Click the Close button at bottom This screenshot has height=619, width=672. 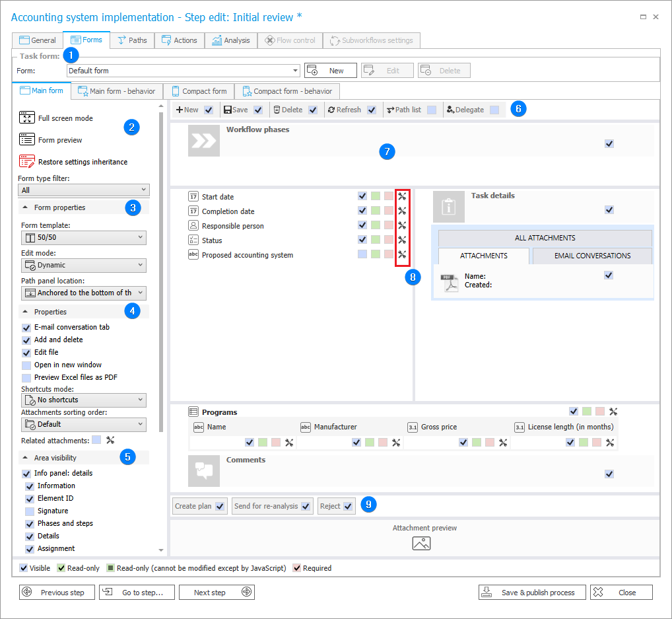[x=621, y=593]
